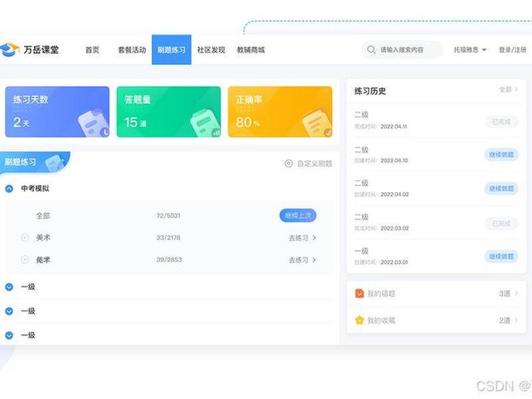Screen dimensions: 532x399
Task: Click 去练习 on the 33/2178 row
Action: tap(303, 238)
